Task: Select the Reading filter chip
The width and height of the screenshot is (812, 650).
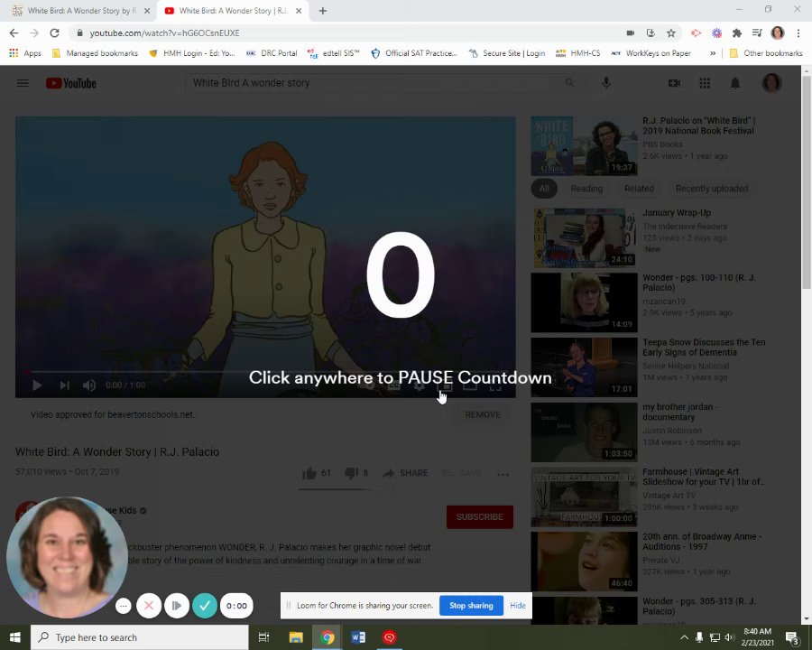Action: [586, 188]
